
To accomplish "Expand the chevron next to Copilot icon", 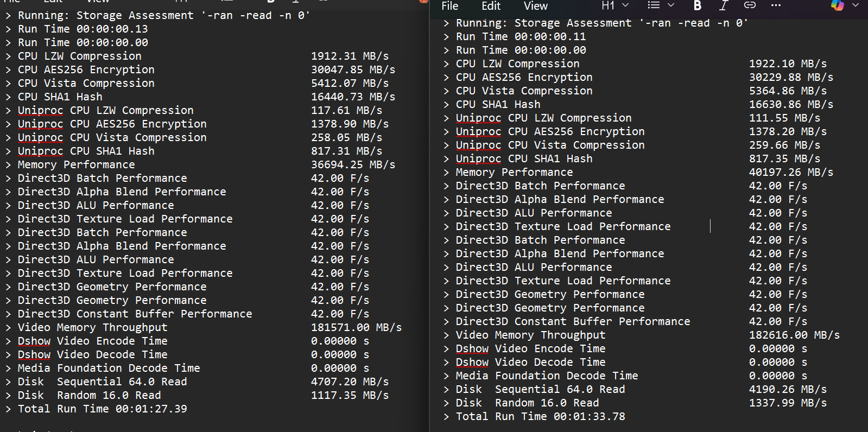I will (x=856, y=5).
